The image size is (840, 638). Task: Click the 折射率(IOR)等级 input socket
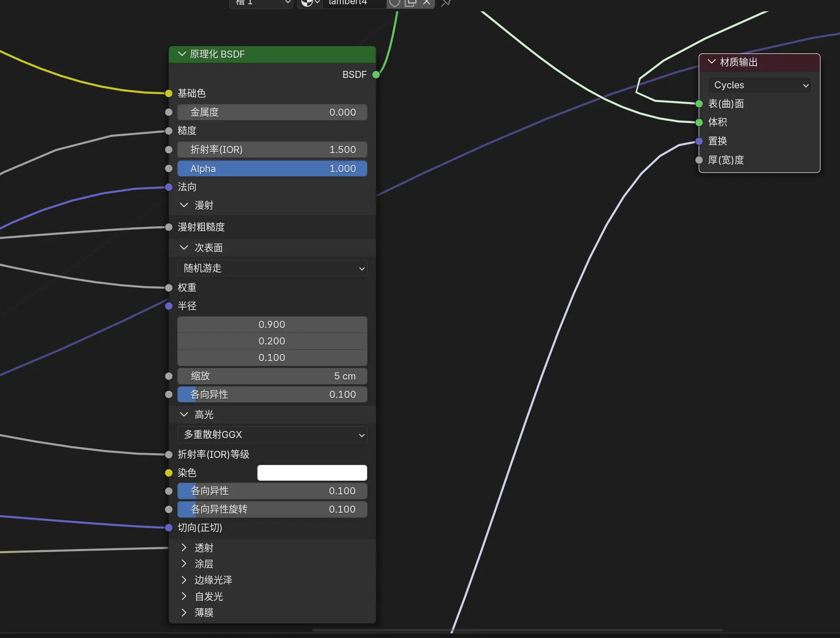[169, 455]
